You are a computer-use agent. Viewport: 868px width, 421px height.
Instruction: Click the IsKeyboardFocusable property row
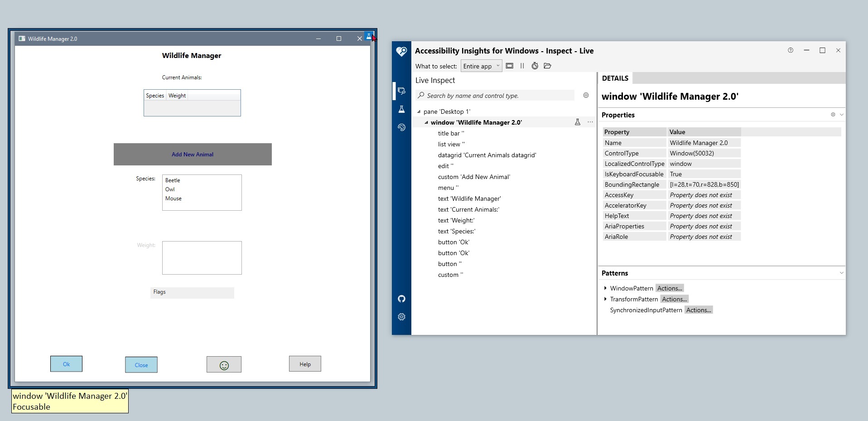click(672, 174)
